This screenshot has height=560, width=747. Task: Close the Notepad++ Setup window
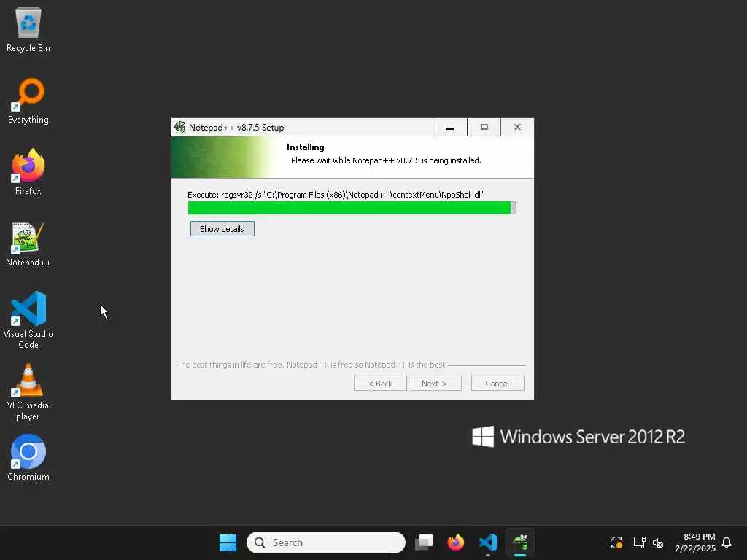517,127
